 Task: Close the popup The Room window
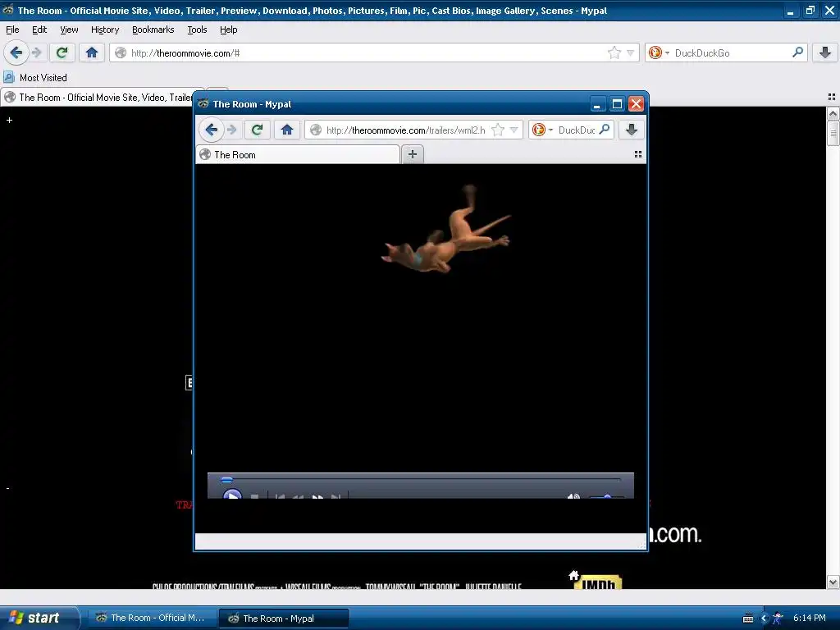click(x=636, y=104)
